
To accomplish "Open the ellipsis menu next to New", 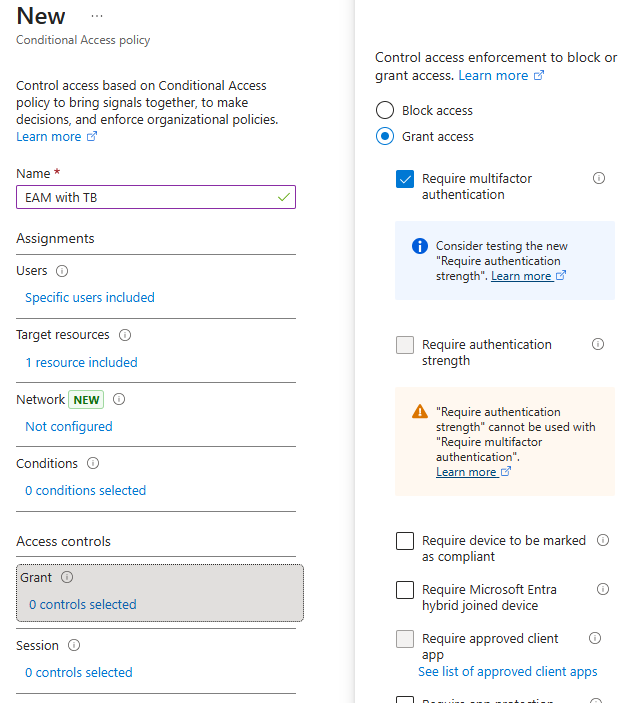I will pyautogui.click(x=97, y=17).
